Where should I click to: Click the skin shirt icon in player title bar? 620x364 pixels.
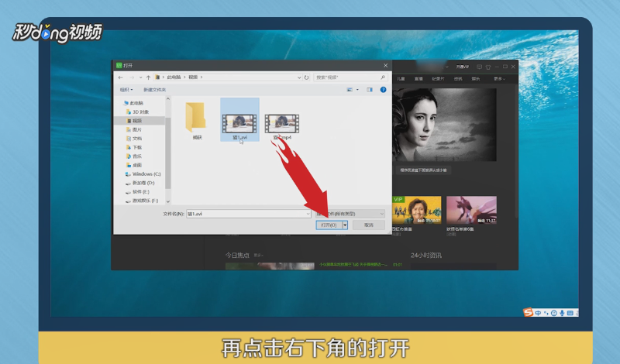488,67
